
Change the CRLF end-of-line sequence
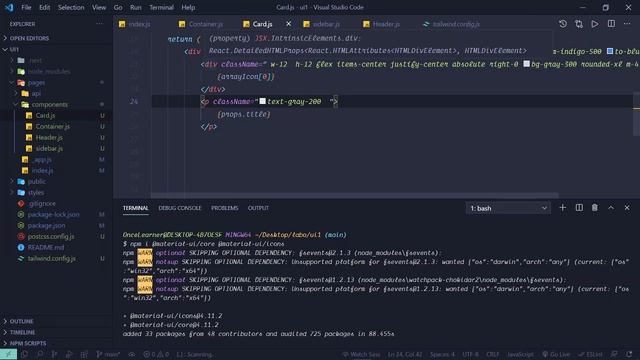click(493, 354)
